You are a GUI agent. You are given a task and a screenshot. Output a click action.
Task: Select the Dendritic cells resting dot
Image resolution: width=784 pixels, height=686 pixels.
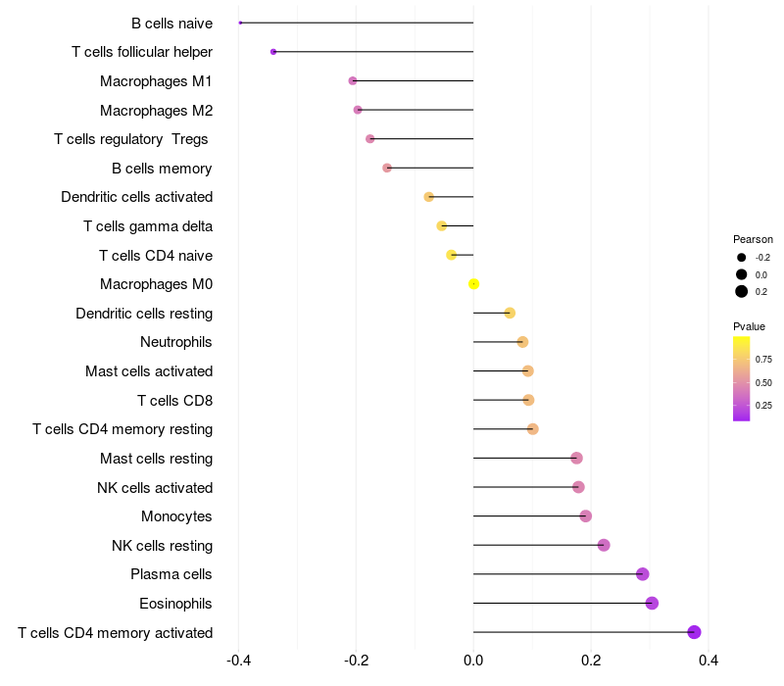click(x=510, y=313)
